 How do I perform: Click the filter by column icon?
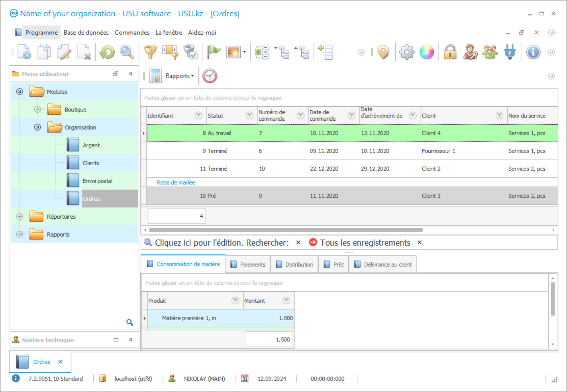[x=170, y=52]
